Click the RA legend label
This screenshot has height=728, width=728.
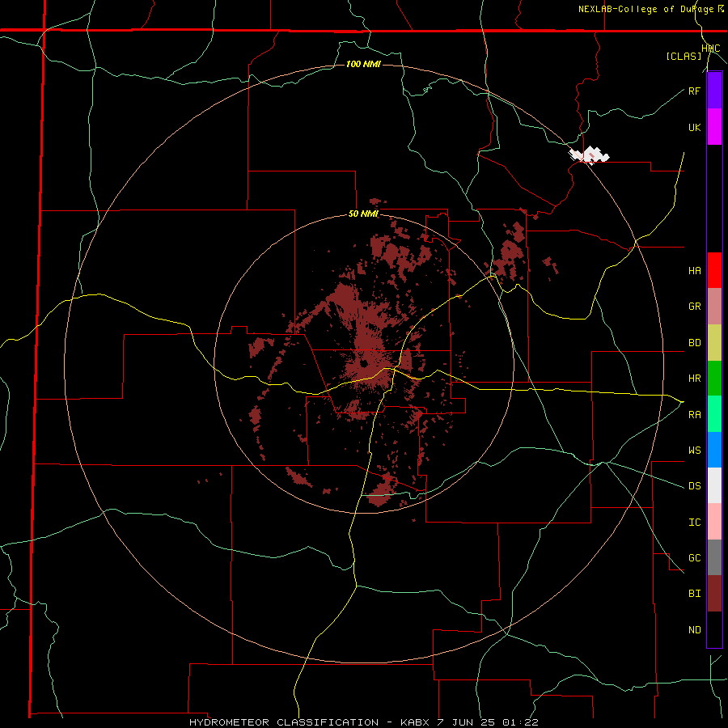[x=694, y=415]
